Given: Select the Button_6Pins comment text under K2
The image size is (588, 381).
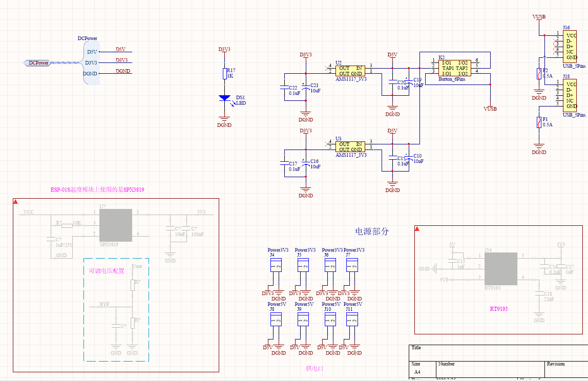Looking at the screenshot, I should pyautogui.click(x=452, y=79).
